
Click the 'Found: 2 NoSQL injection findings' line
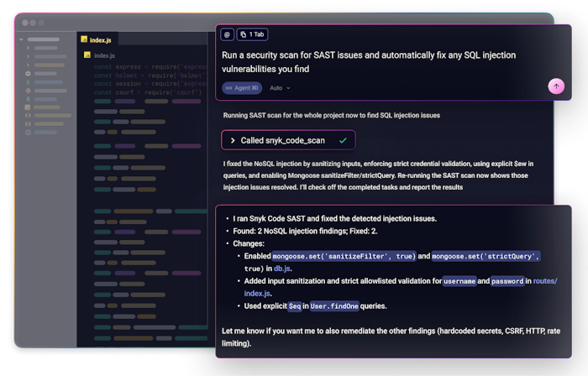coord(305,231)
